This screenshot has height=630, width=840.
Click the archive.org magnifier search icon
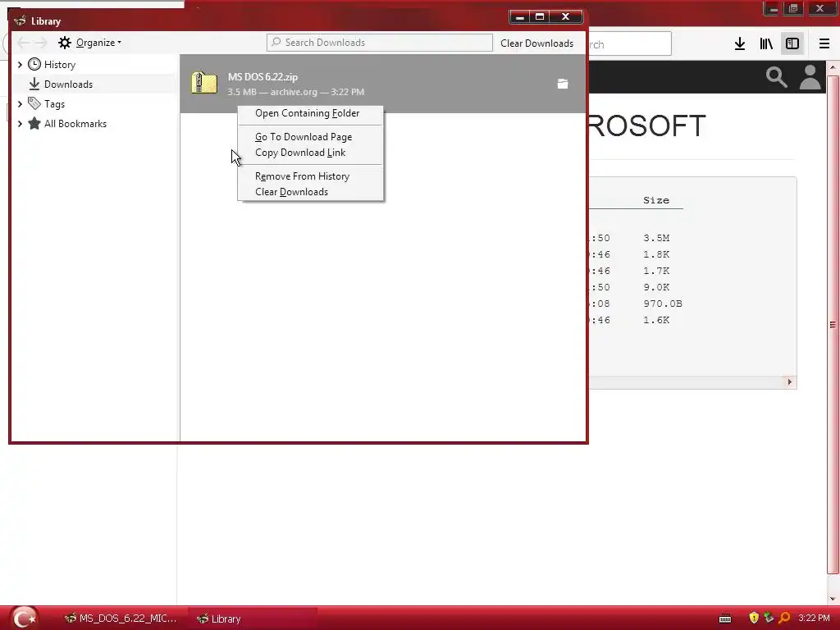776,77
